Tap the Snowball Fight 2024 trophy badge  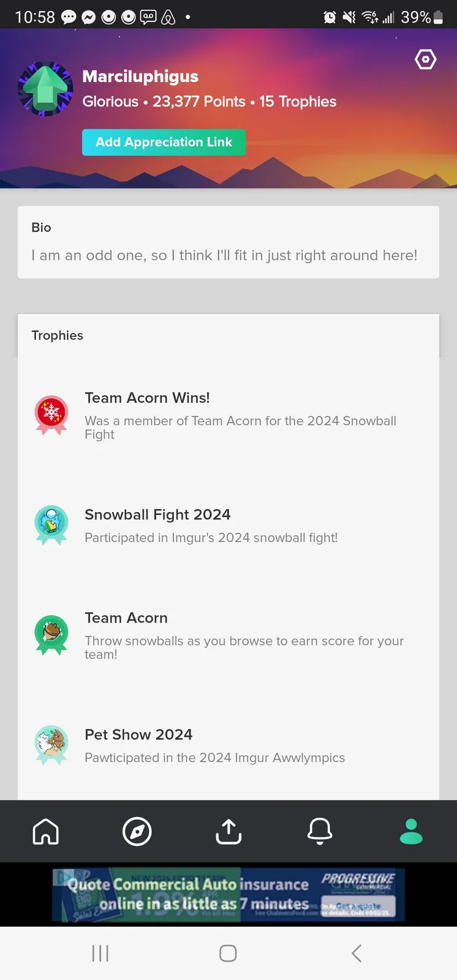(x=51, y=525)
